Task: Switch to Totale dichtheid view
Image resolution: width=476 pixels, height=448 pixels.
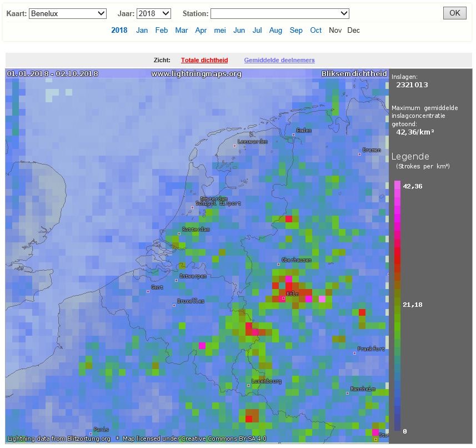Action: (x=204, y=60)
